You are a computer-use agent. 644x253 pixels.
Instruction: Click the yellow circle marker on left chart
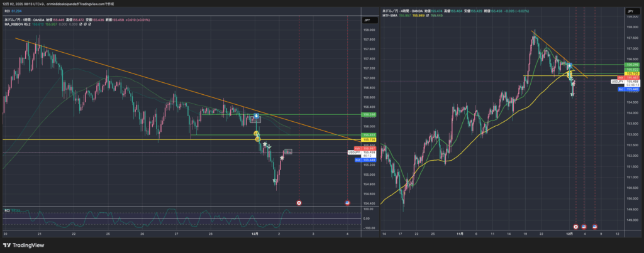tap(257, 134)
